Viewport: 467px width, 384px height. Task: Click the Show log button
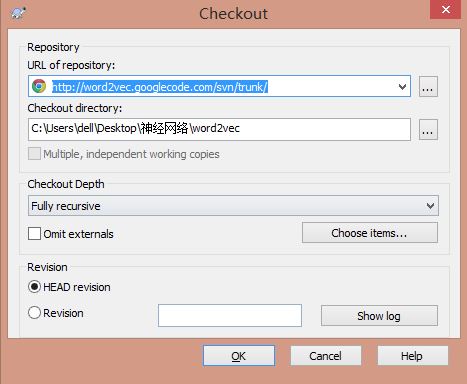379,315
